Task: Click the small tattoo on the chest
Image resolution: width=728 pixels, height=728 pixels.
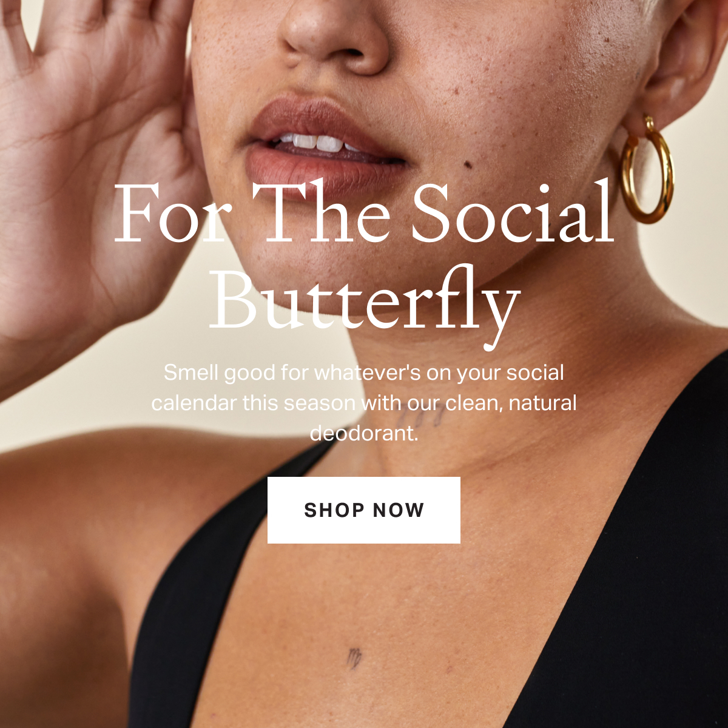Action: 354,657
